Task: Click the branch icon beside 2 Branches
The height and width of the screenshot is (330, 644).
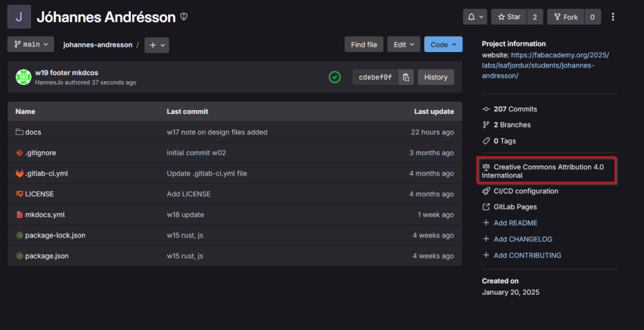Action: click(486, 125)
